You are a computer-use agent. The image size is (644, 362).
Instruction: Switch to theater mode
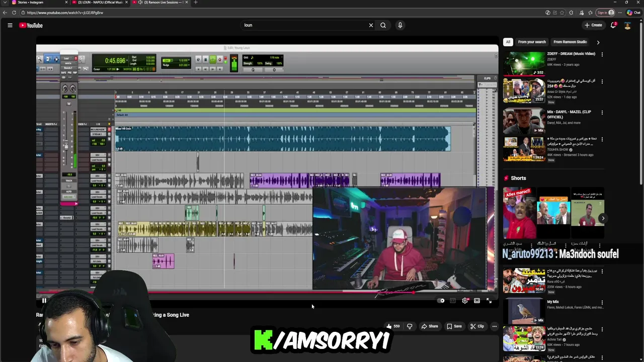coord(477,301)
